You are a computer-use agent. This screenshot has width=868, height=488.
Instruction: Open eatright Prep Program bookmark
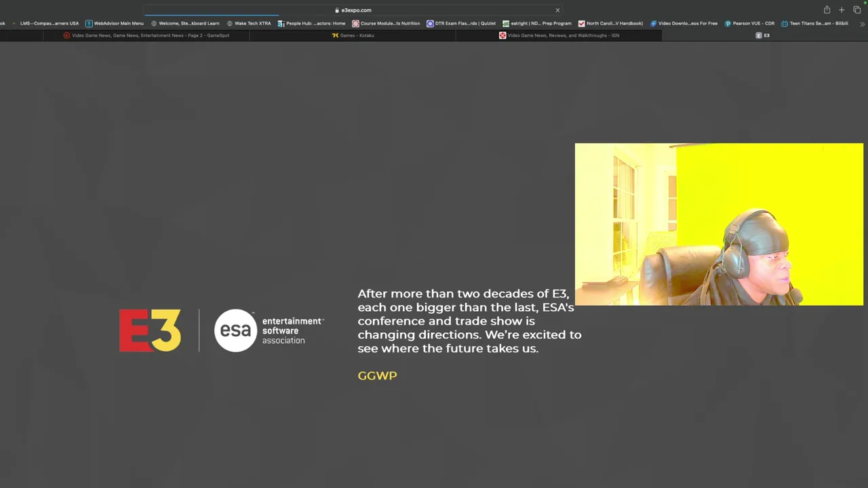pyautogui.click(x=537, y=23)
